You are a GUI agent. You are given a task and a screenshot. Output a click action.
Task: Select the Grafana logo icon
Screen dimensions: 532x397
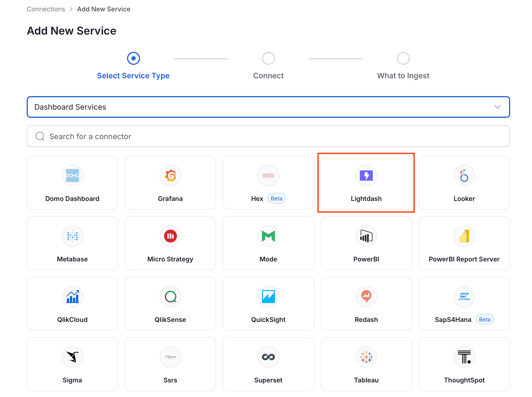coord(170,176)
